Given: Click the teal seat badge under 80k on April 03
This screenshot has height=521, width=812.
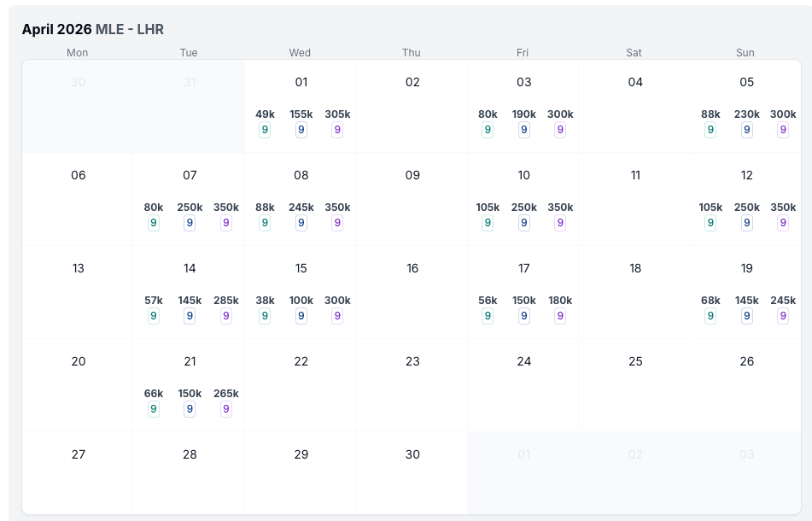Looking at the screenshot, I should 488,130.
